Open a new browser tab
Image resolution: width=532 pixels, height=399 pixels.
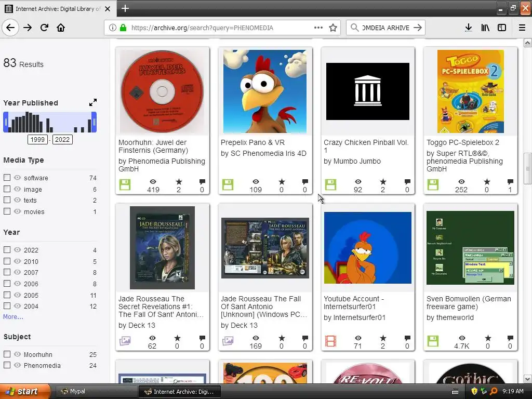tap(125, 8)
